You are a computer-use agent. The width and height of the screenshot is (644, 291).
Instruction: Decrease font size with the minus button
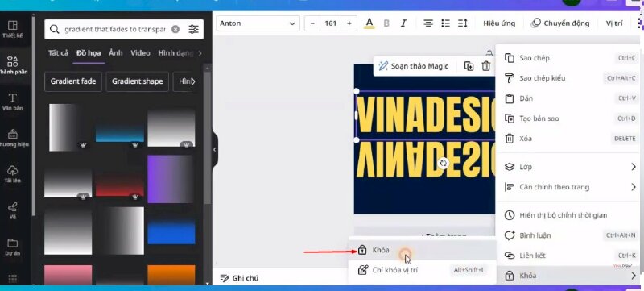pos(312,23)
